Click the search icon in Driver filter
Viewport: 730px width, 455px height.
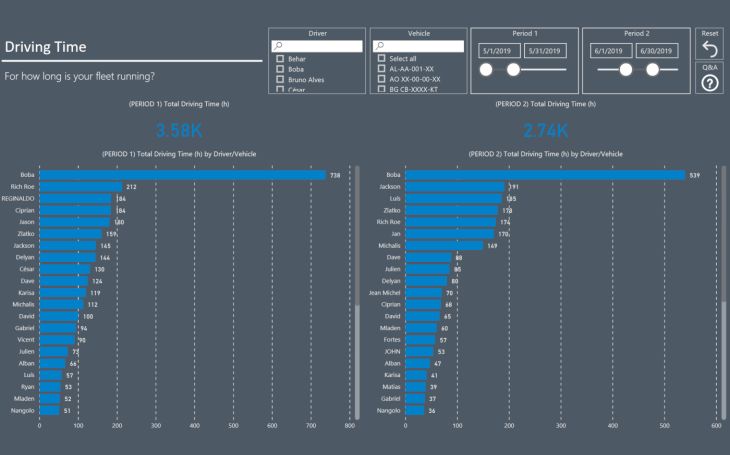pyautogui.click(x=277, y=46)
